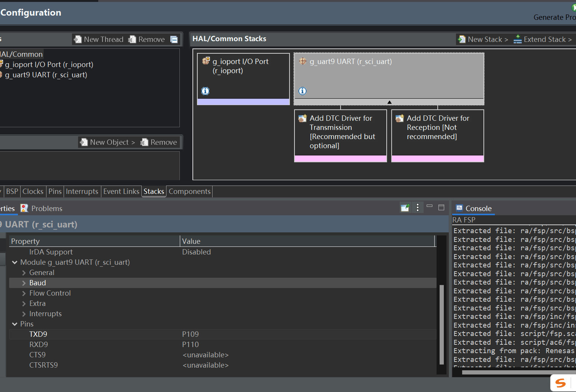
Task: Open the Properties view menu (three dots)
Action: point(418,207)
